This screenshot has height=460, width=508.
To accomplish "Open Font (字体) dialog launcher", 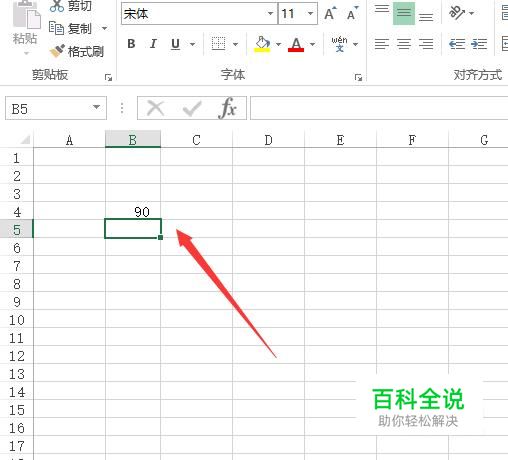I will [x=358, y=78].
